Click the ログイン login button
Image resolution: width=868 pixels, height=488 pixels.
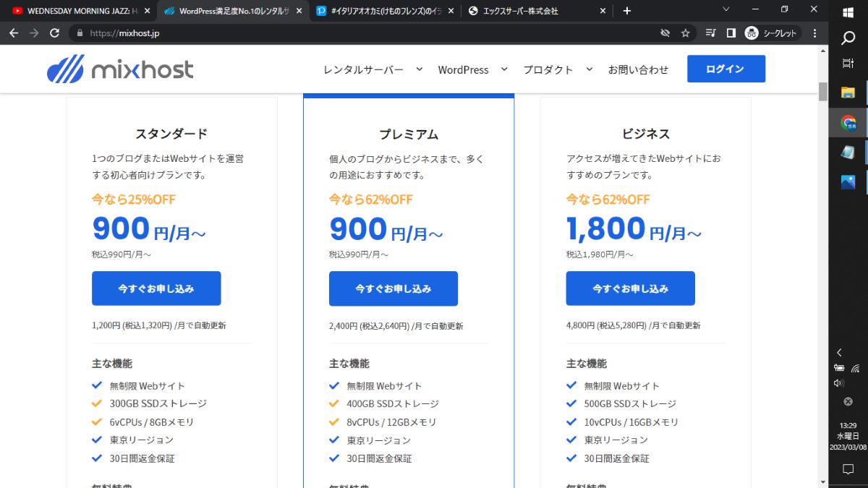point(726,69)
